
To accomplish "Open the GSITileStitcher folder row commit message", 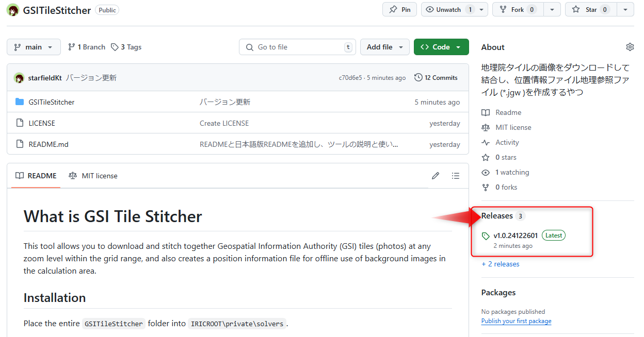I will (x=225, y=102).
